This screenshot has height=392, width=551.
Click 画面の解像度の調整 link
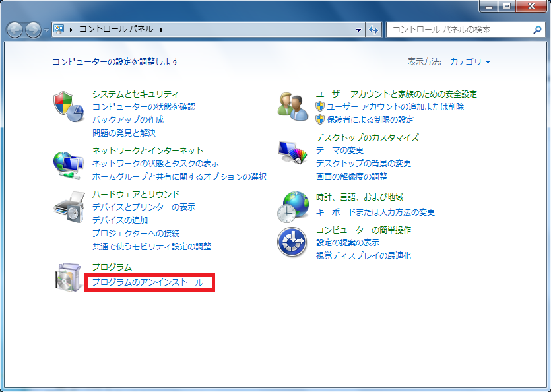352,176
